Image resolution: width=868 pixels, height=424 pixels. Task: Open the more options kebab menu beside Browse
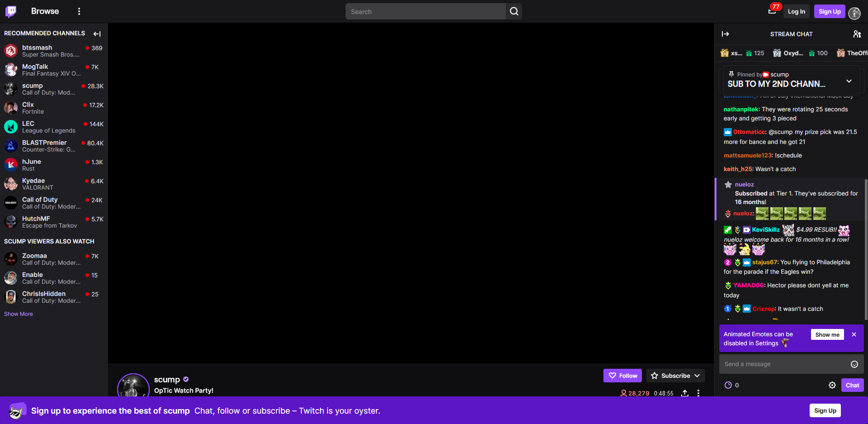[79, 11]
